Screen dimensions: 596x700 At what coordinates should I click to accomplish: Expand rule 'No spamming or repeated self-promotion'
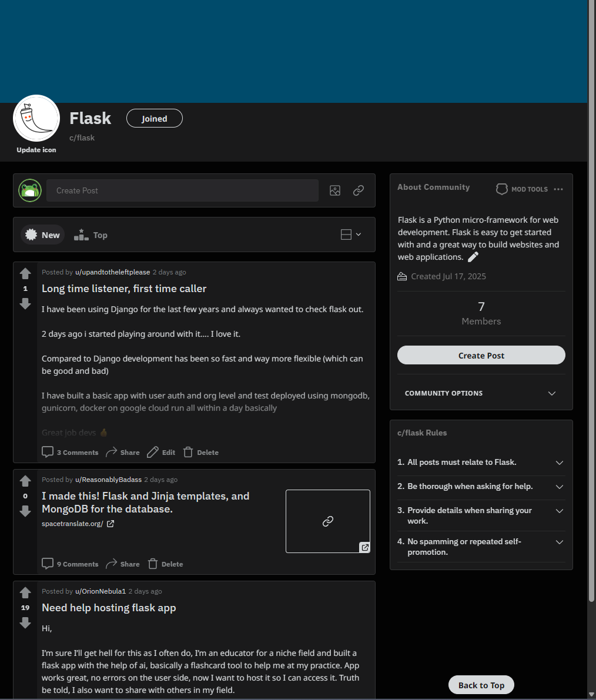(x=481, y=547)
